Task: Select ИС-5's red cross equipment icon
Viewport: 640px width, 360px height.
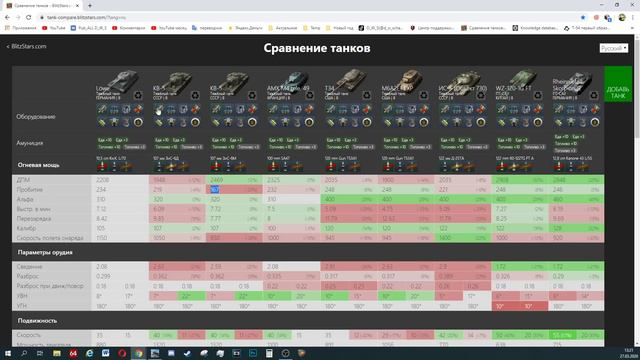Action: (x=481, y=109)
